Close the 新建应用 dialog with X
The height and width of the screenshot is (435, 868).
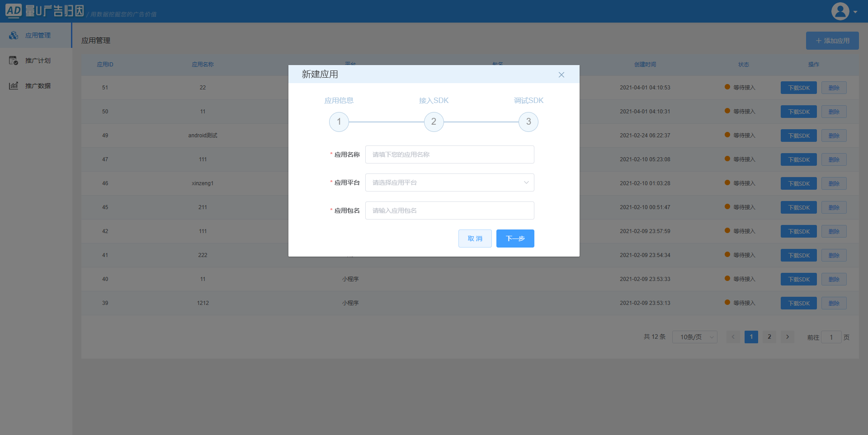tap(561, 75)
